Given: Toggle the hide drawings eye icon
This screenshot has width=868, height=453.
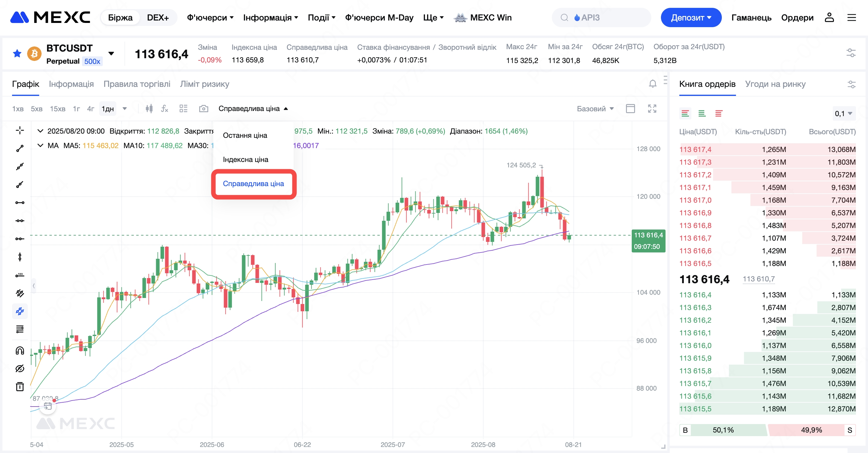Looking at the screenshot, I should 20,368.
